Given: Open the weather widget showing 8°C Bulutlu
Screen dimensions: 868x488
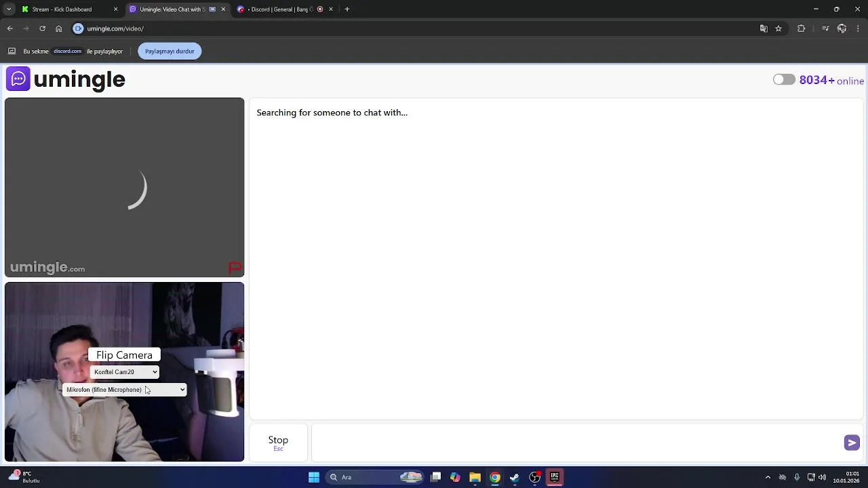Looking at the screenshot, I should click(x=24, y=476).
